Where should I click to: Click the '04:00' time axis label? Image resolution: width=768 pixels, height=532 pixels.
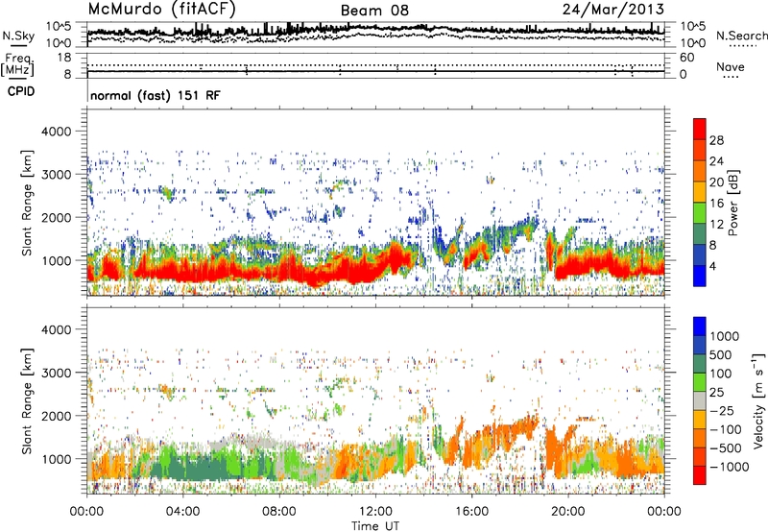[182, 512]
